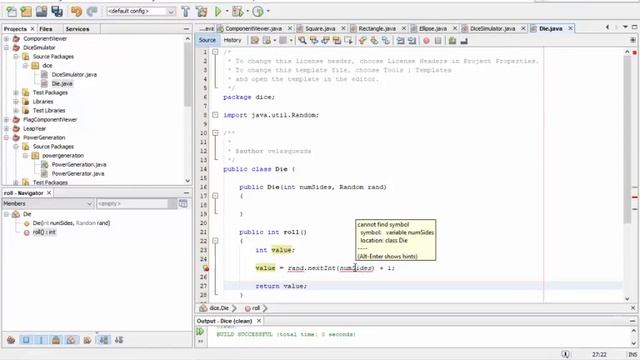Screen dimensions: 640x360
Task: Select PowerGenerator.java in the Projects tree
Action: coord(78,173)
